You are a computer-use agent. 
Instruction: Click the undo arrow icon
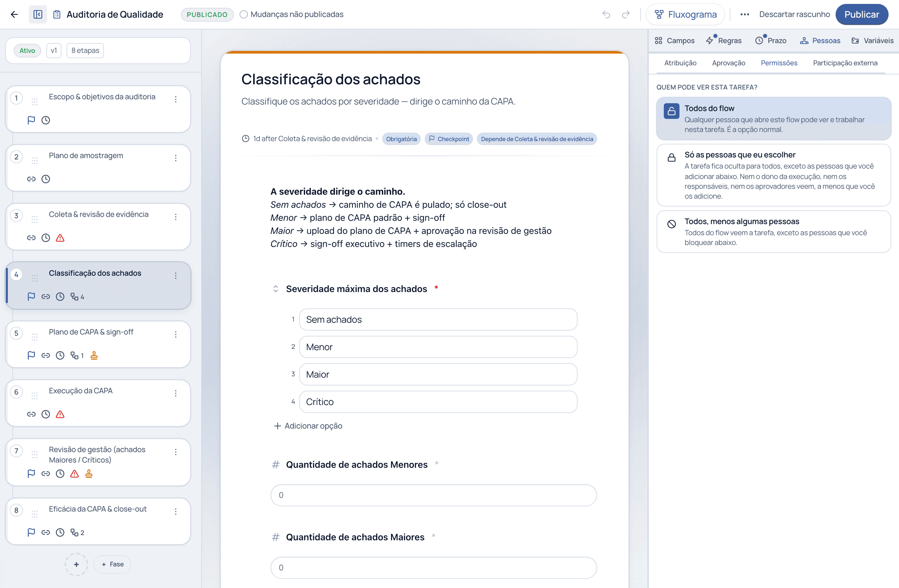click(606, 14)
